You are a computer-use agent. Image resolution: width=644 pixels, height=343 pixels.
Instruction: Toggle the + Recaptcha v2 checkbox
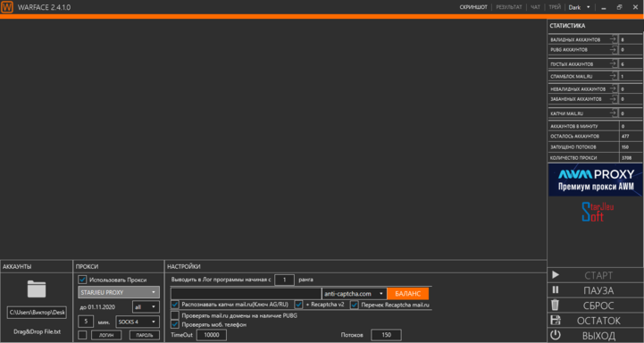[298, 305]
